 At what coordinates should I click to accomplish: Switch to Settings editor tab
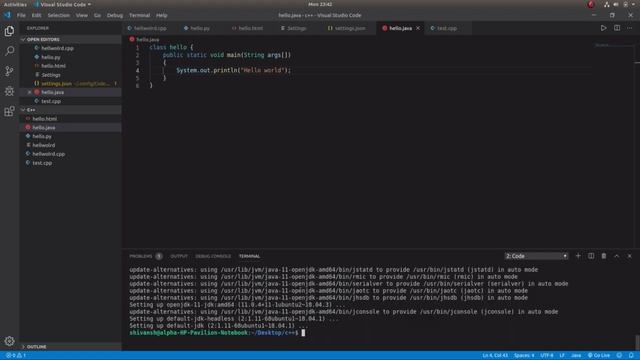coord(296,28)
